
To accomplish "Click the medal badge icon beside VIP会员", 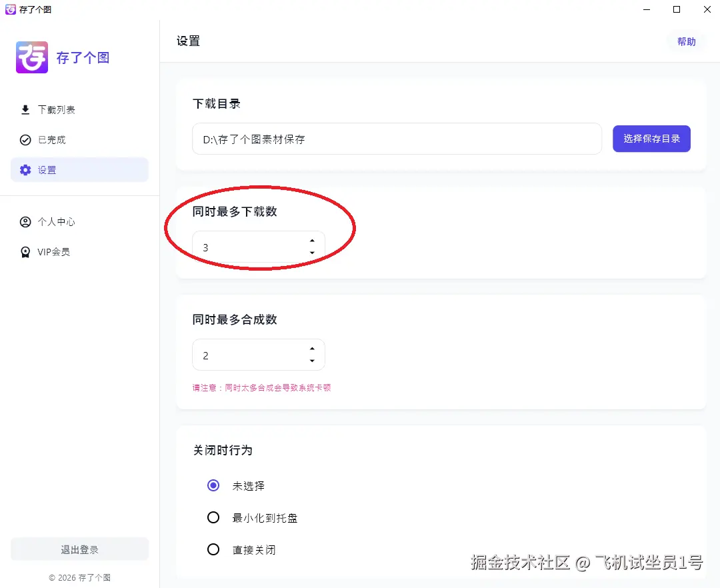I will [25, 252].
